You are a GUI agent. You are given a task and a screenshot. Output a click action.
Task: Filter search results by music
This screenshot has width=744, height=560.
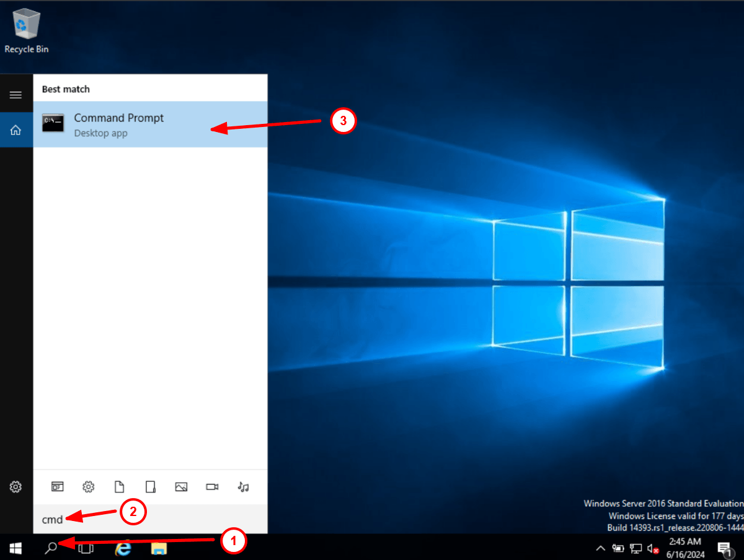tap(243, 487)
